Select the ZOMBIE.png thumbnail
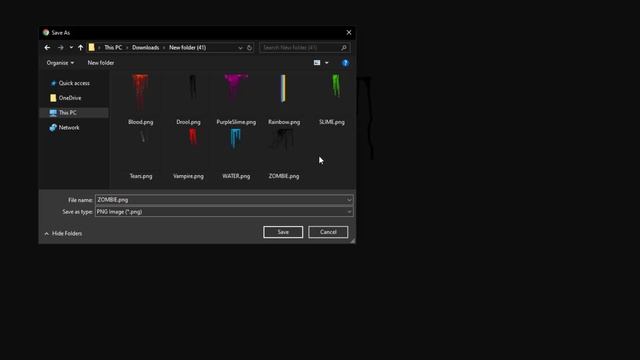640x360 pixels. pyautogui.click(x=282, y=140)
